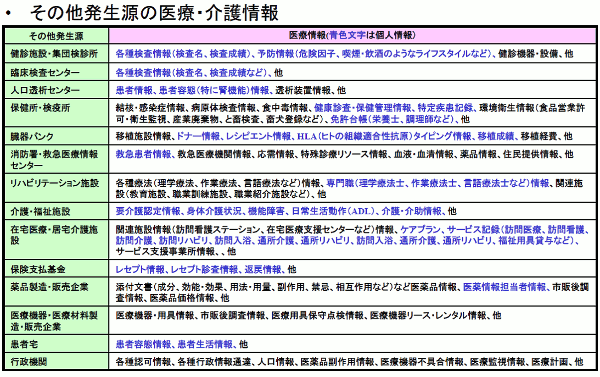600x377 pixels.
Task: Click the row label 介護・福祉施設
Action: click(x=40, y=211)
